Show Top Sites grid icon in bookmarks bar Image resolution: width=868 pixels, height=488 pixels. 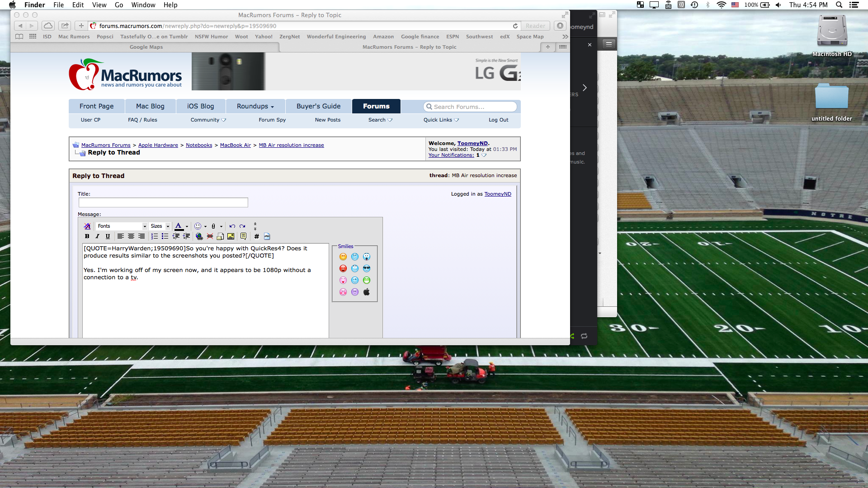(33, 37)
